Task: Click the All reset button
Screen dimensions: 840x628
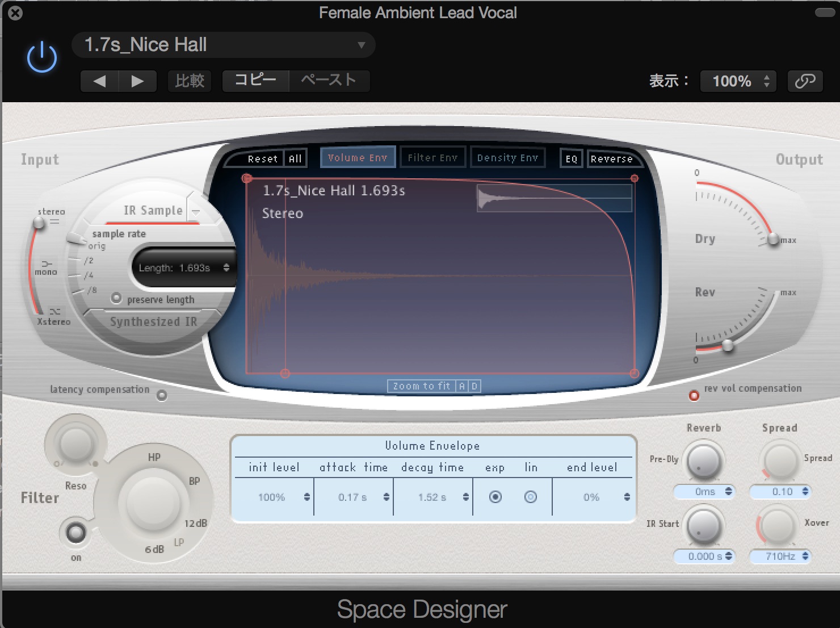Action: click(x=295, y=159)
